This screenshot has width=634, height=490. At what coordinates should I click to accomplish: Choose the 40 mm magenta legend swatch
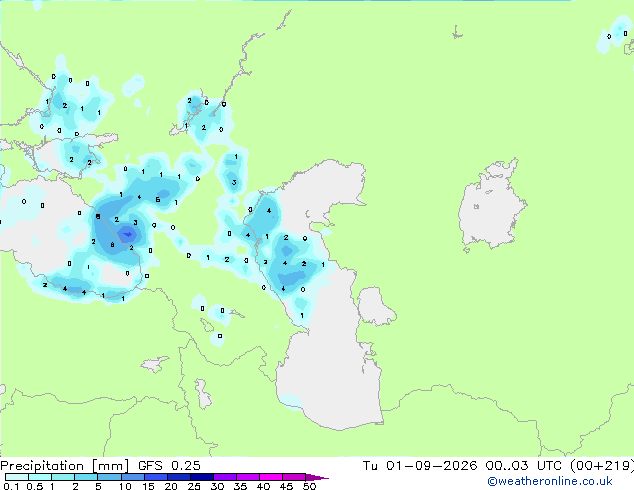coord(271,477)
